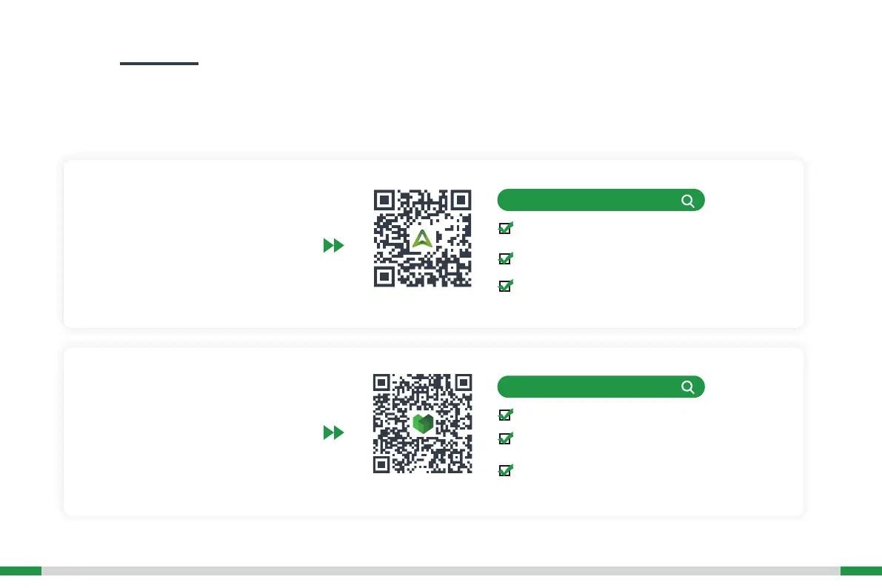This screenshot has height=588, width=882.
Task: Click the green double-arrow icon in the lower card
Action: pyautogui.click(x=334, y=432)
